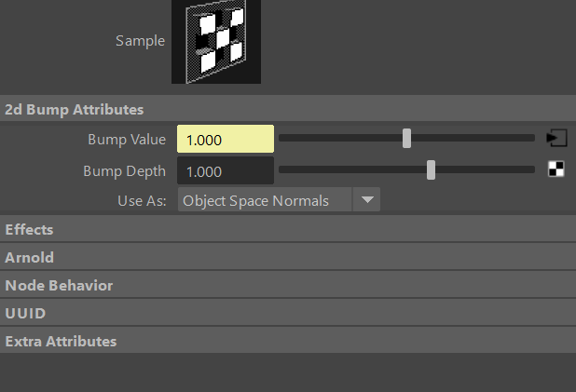576x392 pixels.
Task: Open the Extra Attributes section
Action: tap(288, 341)
